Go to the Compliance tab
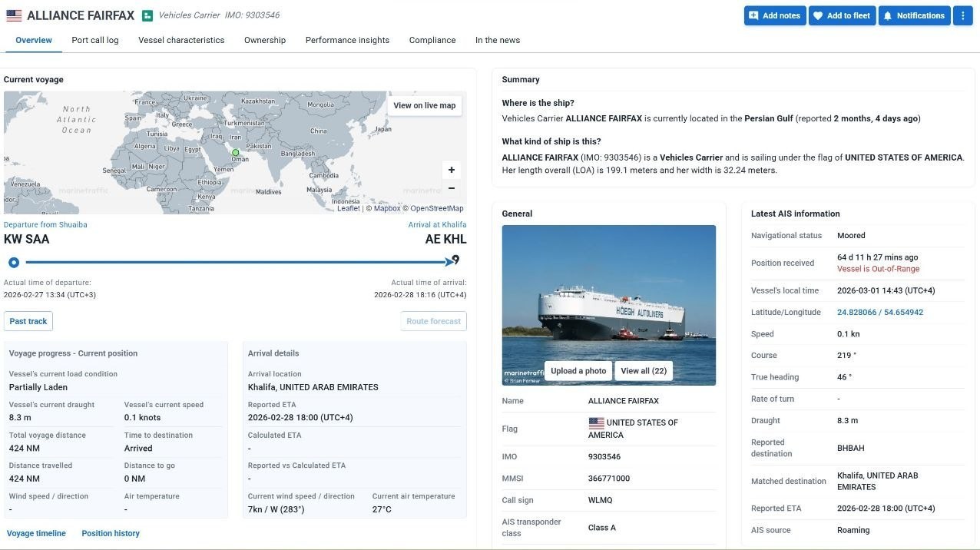Image resolution: width=980 pixels, height=550 pixels. tap(432, 40)
